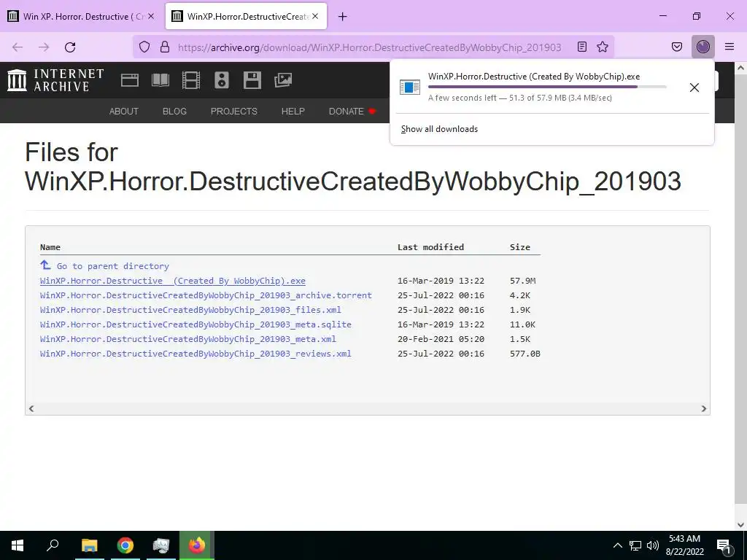Open the HELP menu item
Screen dimensions: 747x560
click(x=293, y=111)
